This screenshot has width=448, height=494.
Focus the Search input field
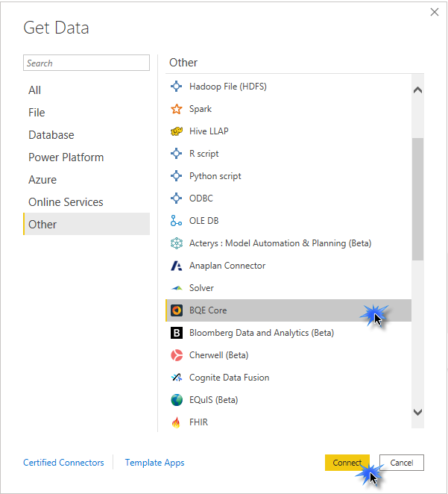(x=86, y=63)
